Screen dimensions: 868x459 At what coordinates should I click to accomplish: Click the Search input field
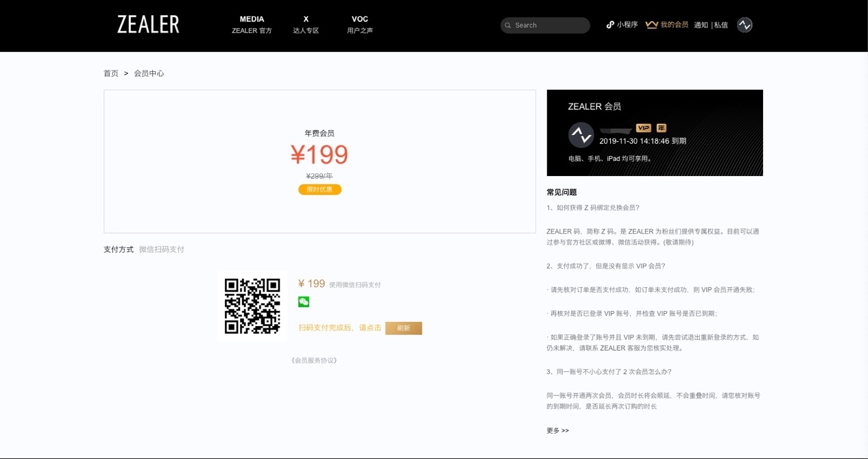pos(545,25)
